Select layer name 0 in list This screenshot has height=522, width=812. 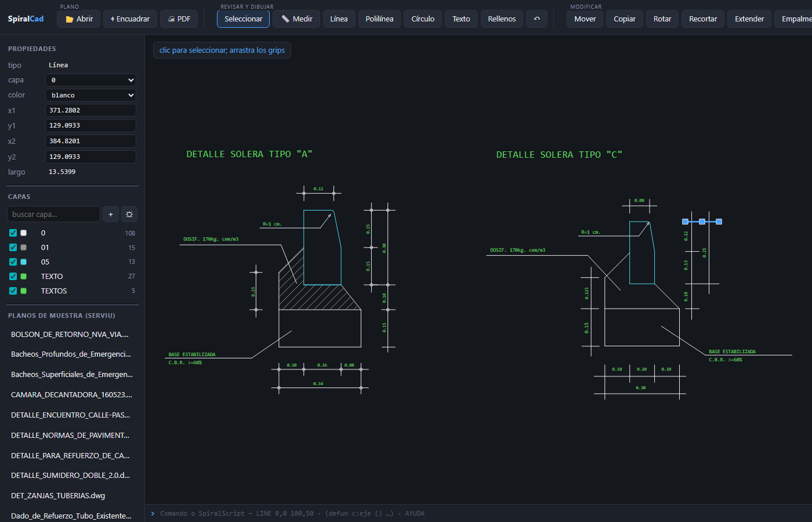point(43,233)
